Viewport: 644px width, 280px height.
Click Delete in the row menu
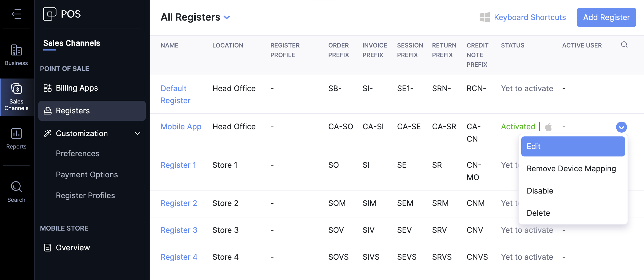click(538, 213)
